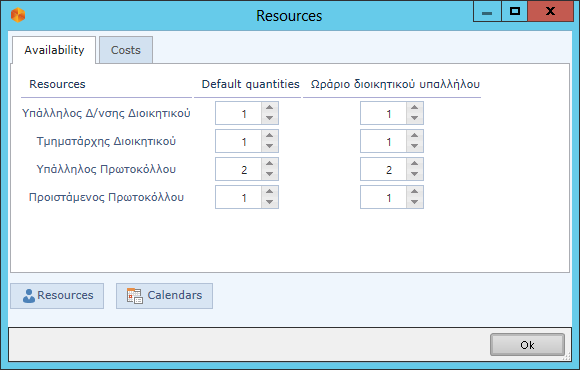
Task: Decrease default quantity for Υπάλληλος Πρωτοκόλλου
Action: (270, 174)
